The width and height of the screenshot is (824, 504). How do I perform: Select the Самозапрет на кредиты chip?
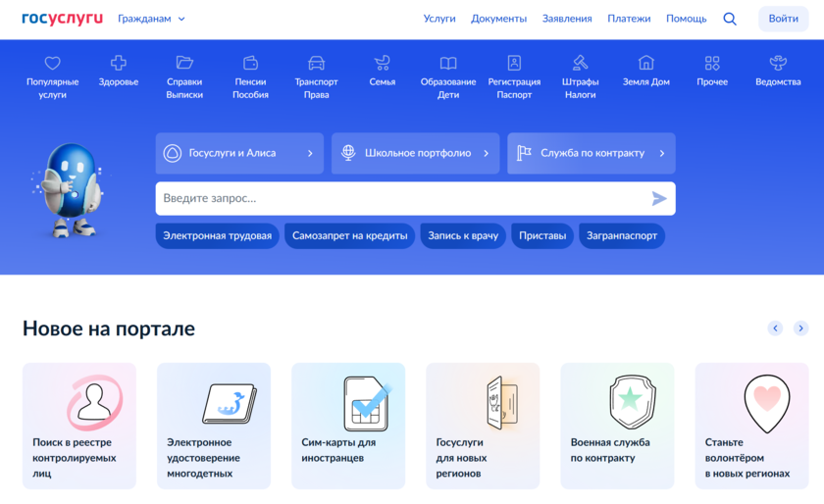click(350, 236)
